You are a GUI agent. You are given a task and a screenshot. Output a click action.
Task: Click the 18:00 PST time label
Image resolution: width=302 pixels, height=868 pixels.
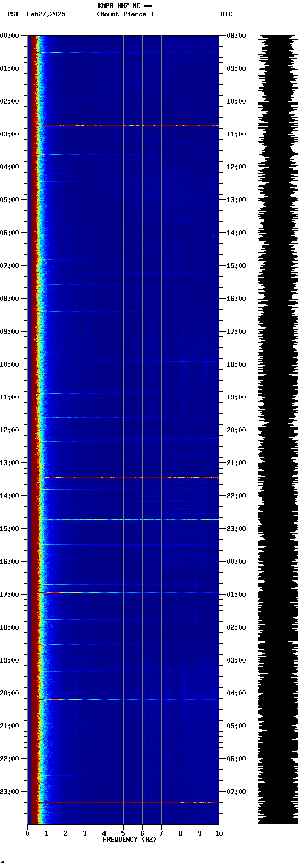[x=9, y=627]
